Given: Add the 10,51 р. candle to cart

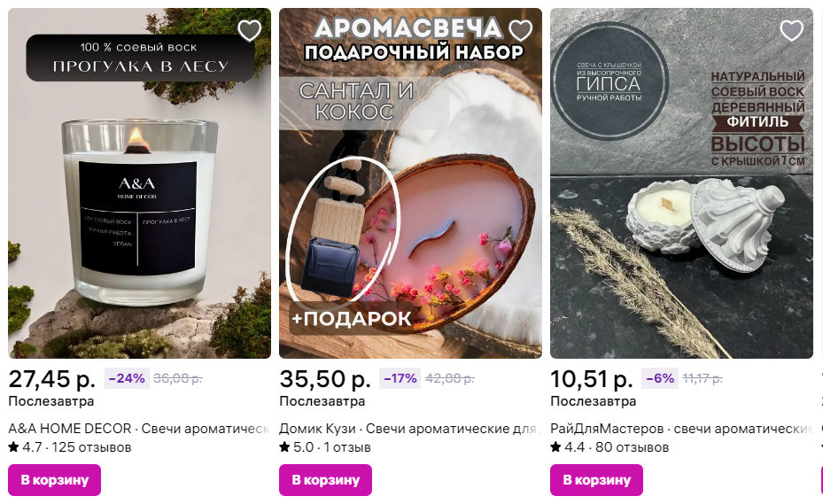Looking at the screenshot, I should point(596,480).
